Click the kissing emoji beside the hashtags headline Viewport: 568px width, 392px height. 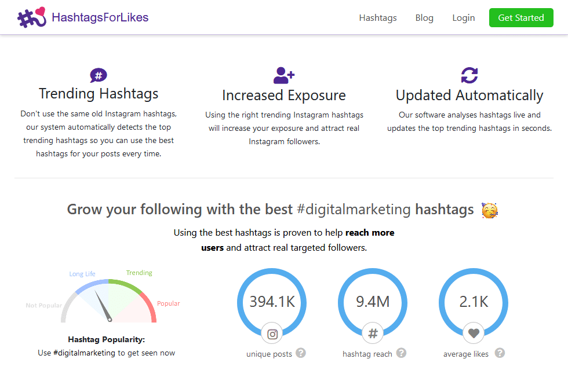pyautogui.click(x=490, y=210)
